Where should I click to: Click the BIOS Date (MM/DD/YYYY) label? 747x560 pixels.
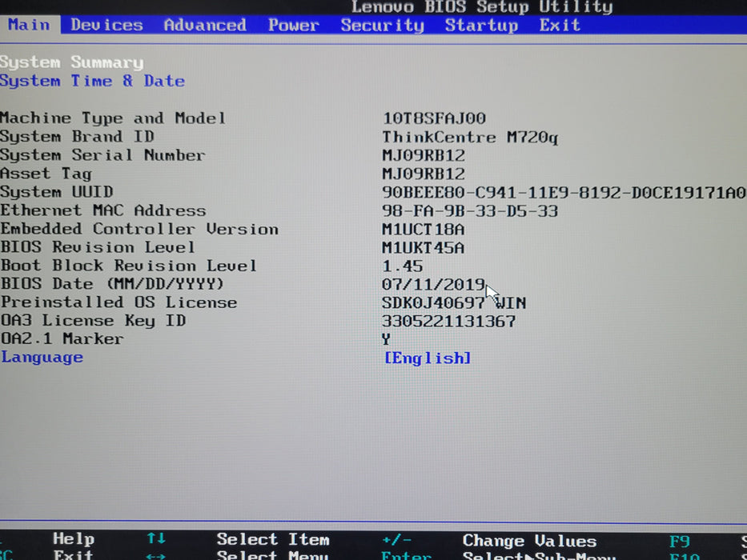(112, 284)
